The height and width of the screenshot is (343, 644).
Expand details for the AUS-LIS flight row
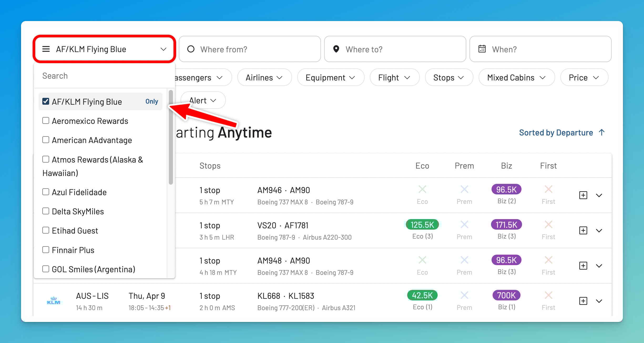(599, 301)
